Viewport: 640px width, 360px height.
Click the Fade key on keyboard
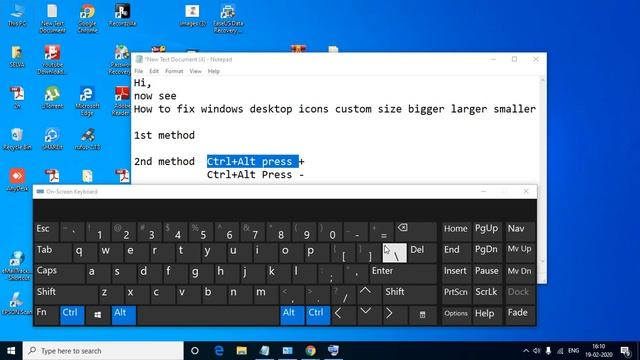(x=520, y=315)
